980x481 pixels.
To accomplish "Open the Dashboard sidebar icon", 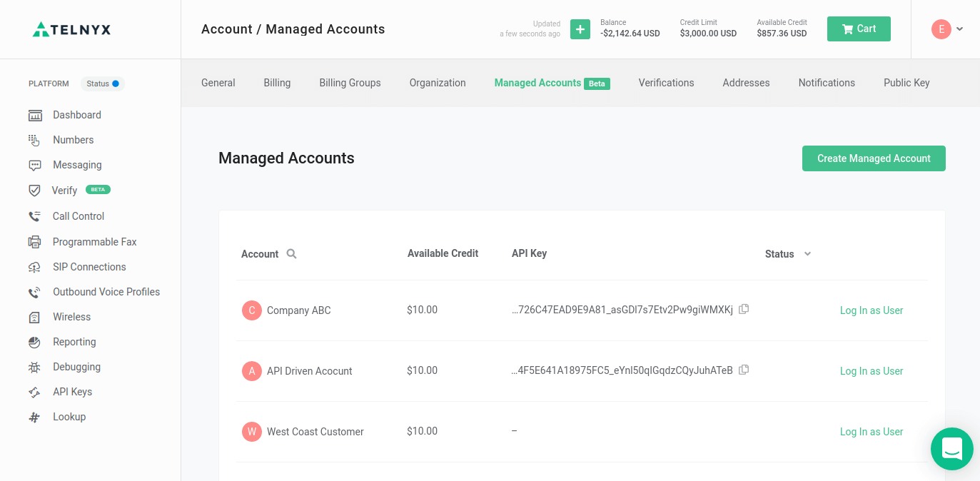I will 35,115.
